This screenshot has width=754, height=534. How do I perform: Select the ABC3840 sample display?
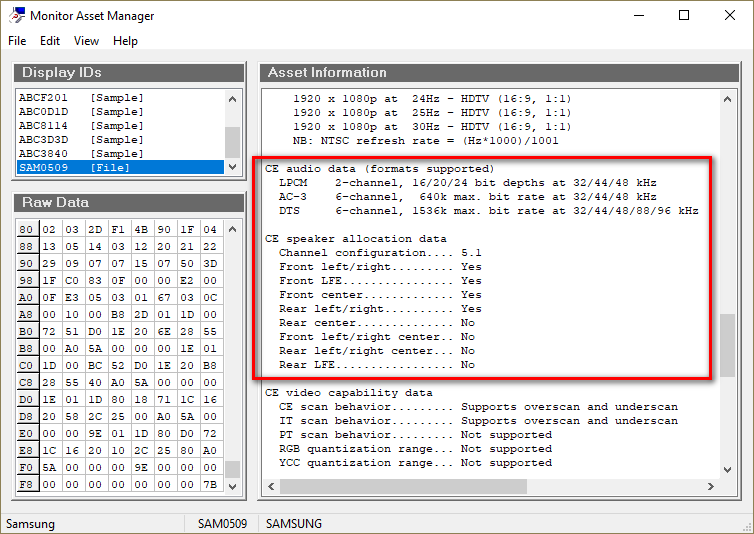click(x=82, y=154)
